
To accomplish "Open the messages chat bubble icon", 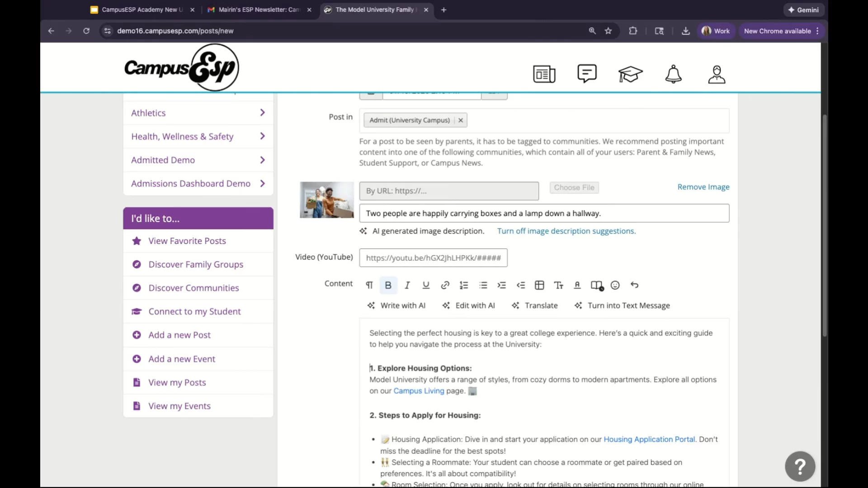I will tap(587, 74).
